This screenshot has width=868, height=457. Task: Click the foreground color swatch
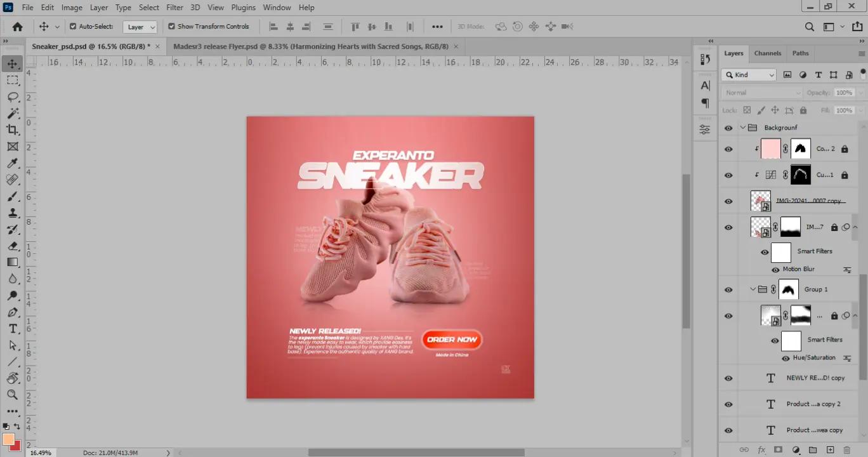[8, 439]
